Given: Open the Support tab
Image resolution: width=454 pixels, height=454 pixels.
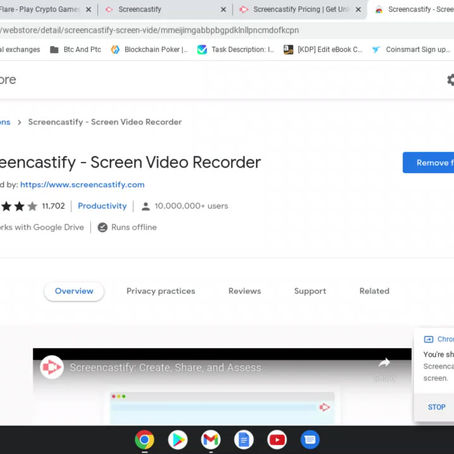Looking at the screenshot, I should (x=310, y=291).
